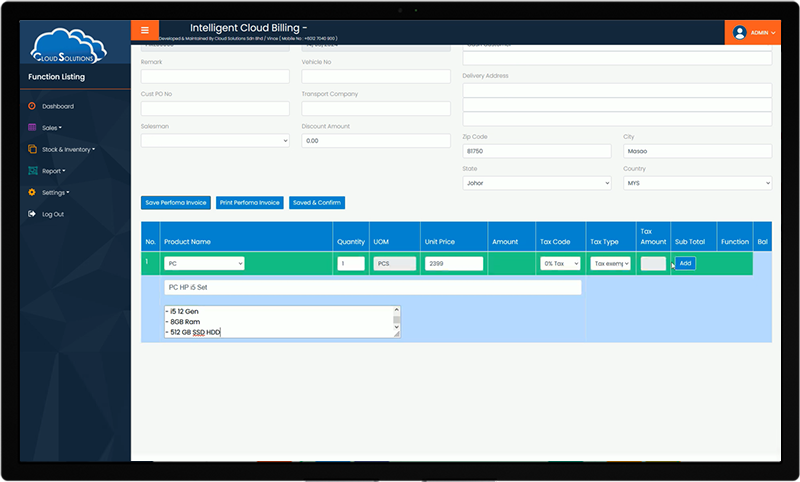Click the textarea resize handle

click(x=396, y=334)
